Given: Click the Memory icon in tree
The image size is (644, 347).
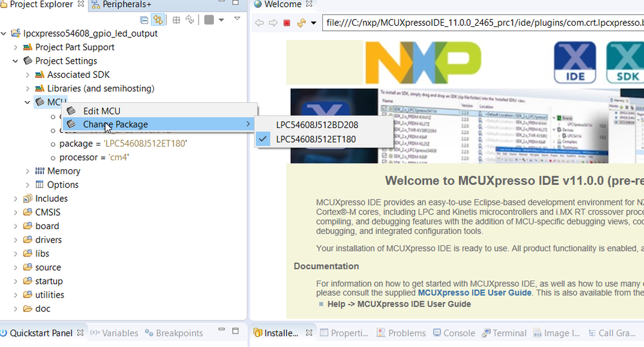Looking at the screenshot, I should 40,171.
